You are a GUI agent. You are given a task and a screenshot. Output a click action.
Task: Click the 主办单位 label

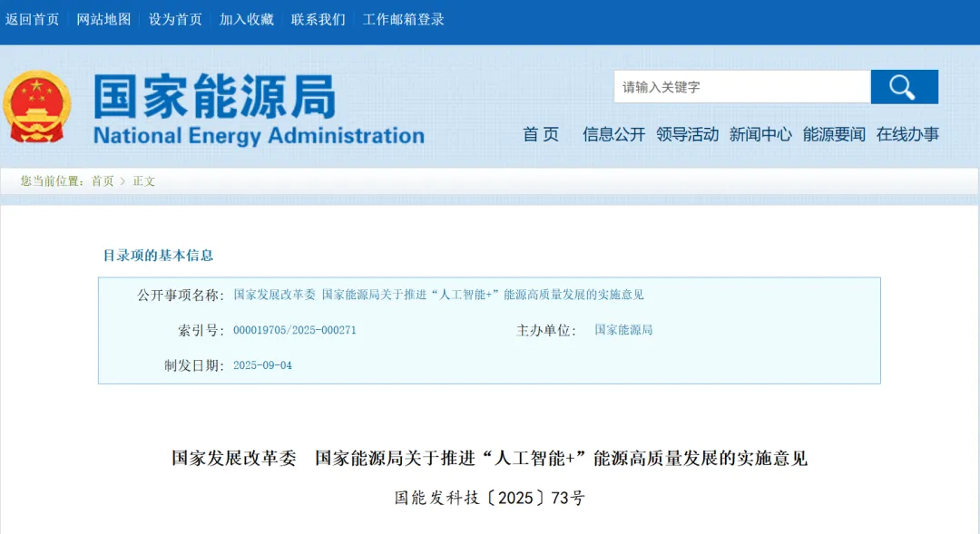[x=546, y=330]
